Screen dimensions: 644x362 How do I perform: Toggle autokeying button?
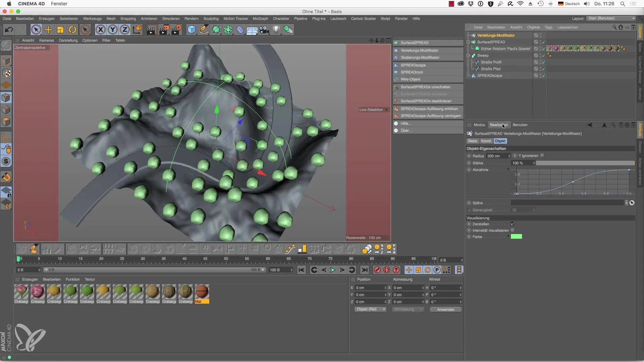click(x=387, y=270)
